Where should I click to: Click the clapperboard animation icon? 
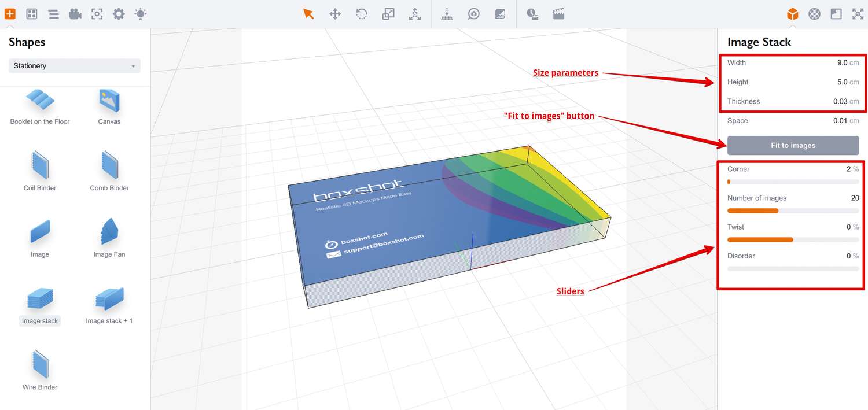[558, 14]
